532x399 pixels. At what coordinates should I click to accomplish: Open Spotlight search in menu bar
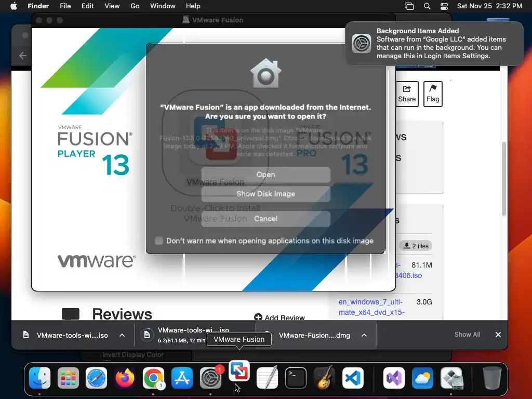(427, 6)
